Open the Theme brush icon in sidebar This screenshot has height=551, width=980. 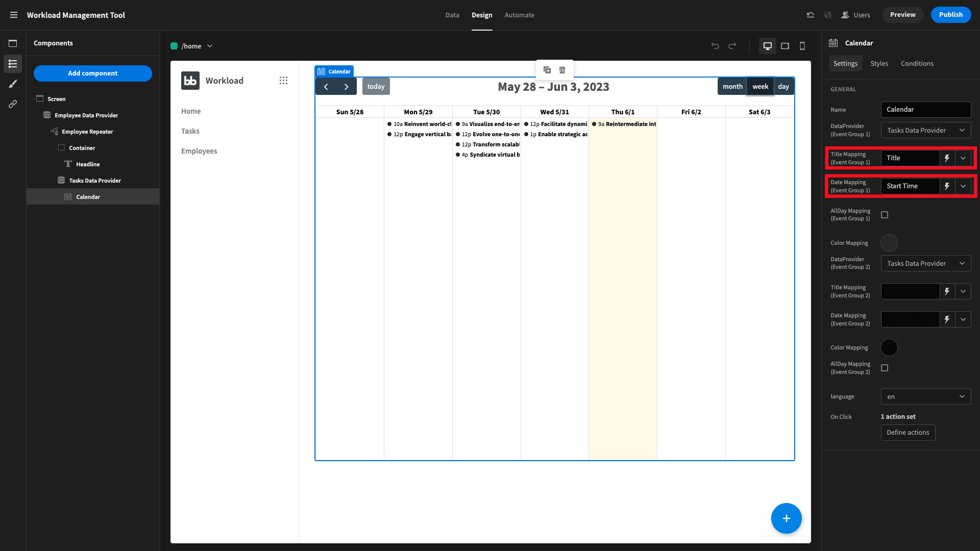[x=13, y=84]
